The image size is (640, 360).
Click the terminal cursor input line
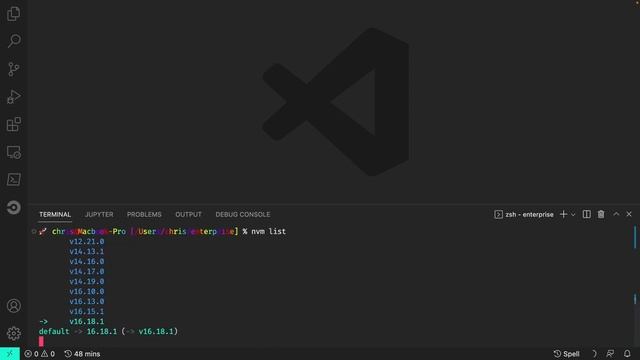41,341
